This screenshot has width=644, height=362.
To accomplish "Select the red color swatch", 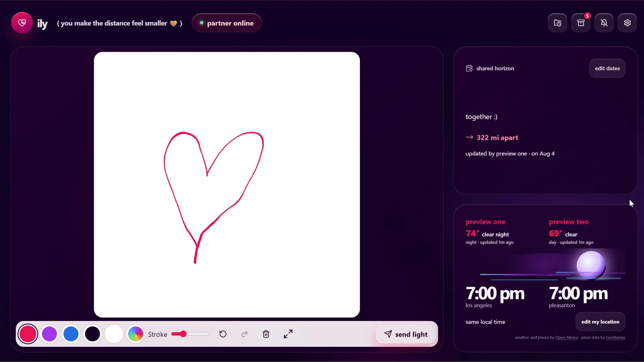I will click(x=28, y=334).
